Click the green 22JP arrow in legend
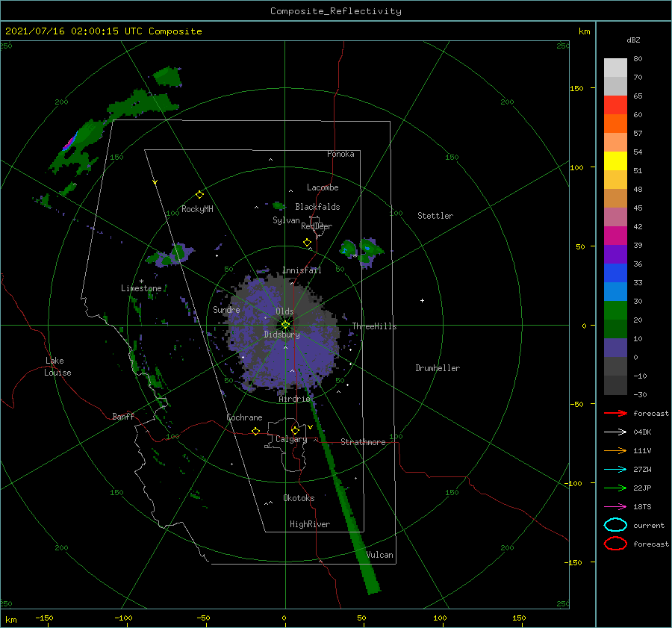 (615, 488)
